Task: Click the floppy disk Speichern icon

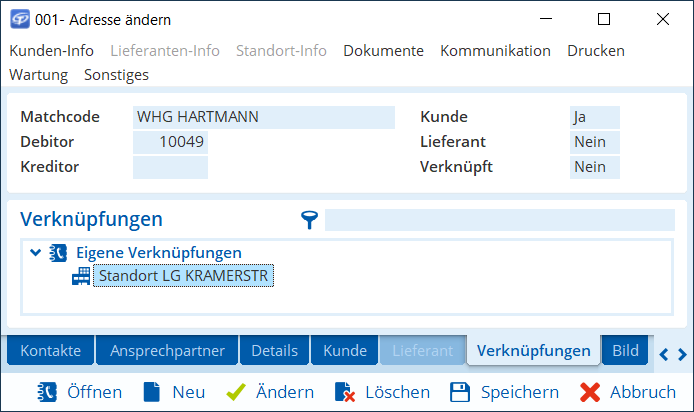Action: [x=460, y=391]
